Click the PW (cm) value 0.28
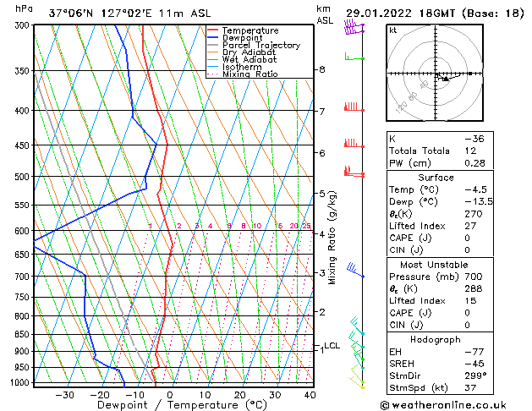This screenshot has height=411, width=532. click(x=475, y=162)
